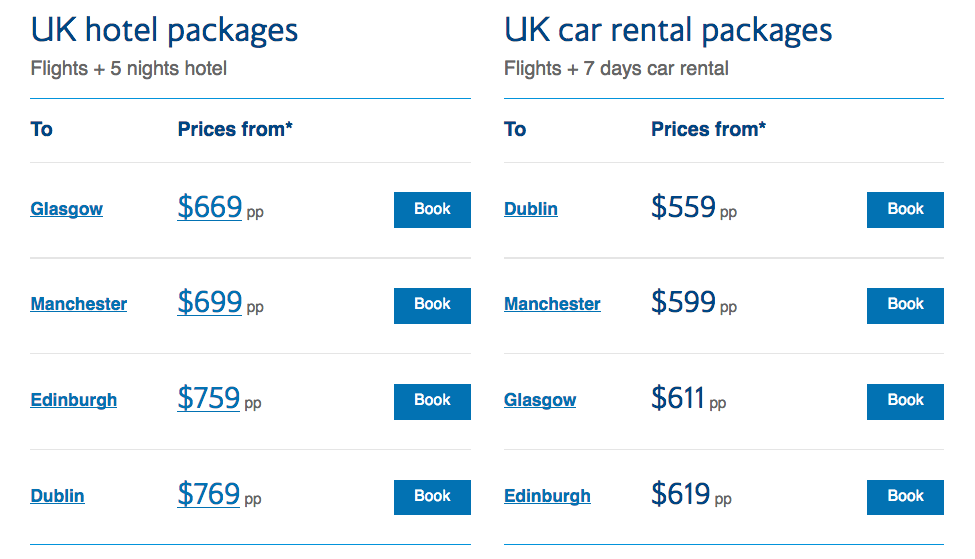Open the Edinburgh car rental link
975x559 pixels.
[x=547, y=496]
